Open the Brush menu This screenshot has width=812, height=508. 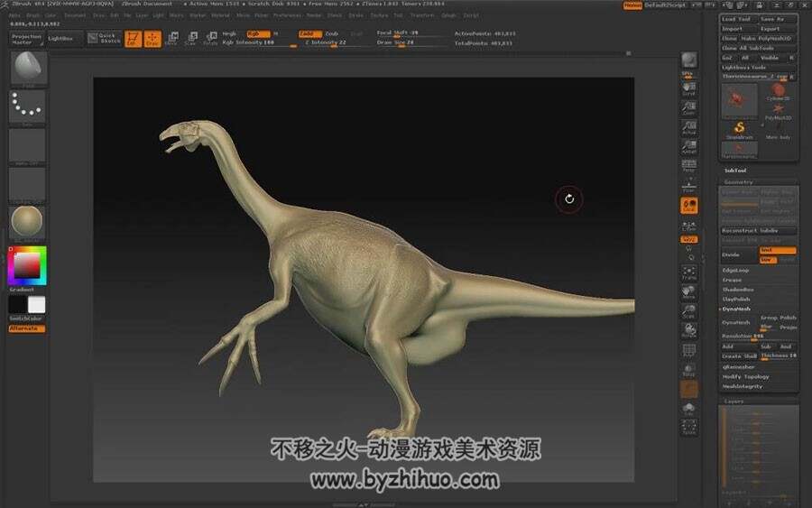pyautogui.click(x=32, y=15)
